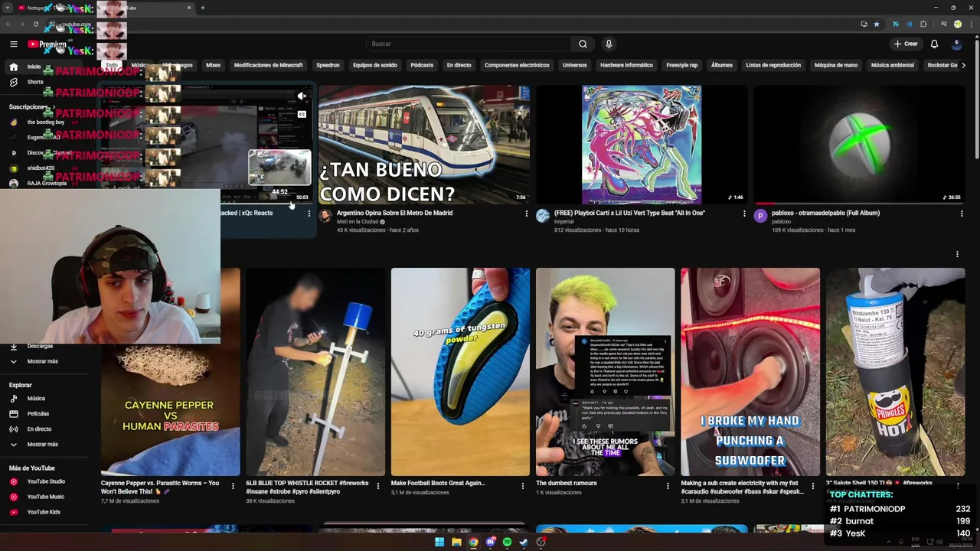Open Música under Explorar
The height and width of the screenshot is (551, 980).
[x=36, y=399]
